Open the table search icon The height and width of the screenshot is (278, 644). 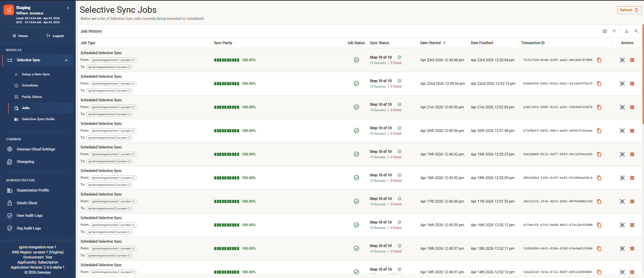(x=636, y=31)
